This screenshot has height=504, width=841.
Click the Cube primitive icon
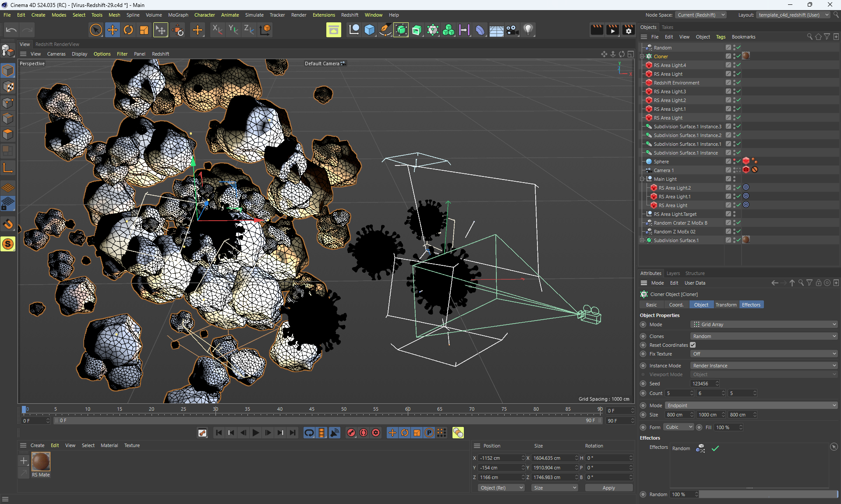click(370, 30)
